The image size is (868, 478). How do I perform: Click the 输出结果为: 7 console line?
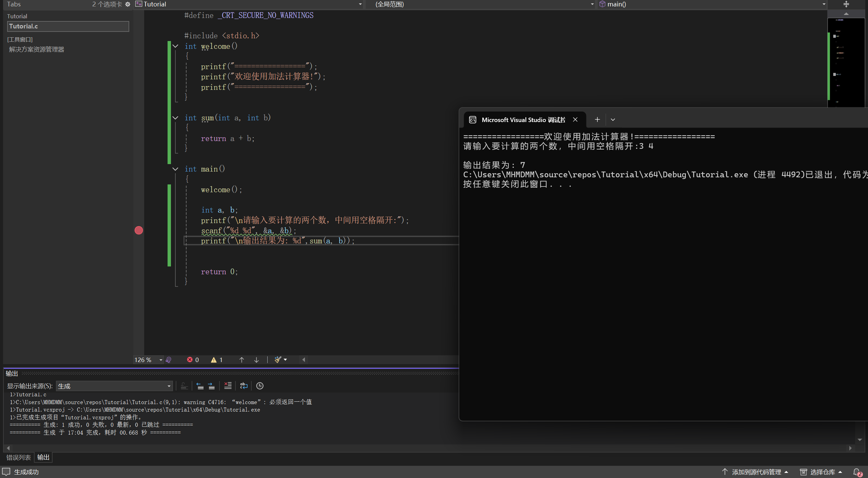coord(494,165)
